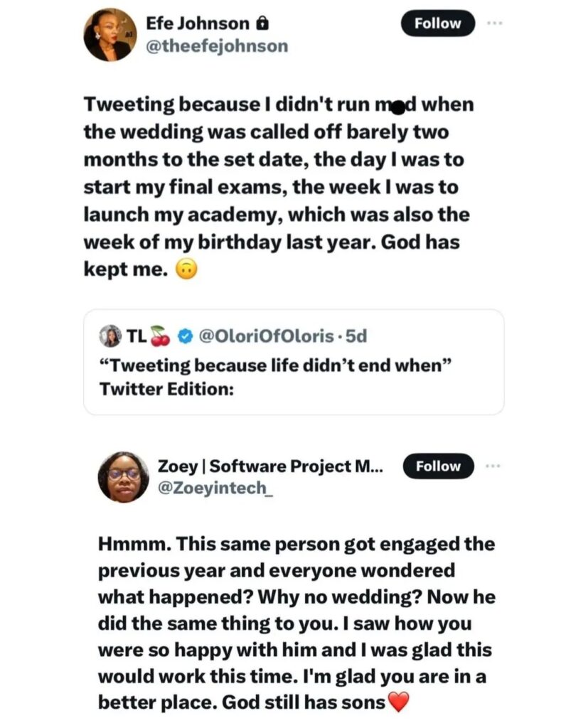The height and width of the screenshot is (728, 588).
Task: Click TL's small avatar in quoted tweet
Action: 112,337
